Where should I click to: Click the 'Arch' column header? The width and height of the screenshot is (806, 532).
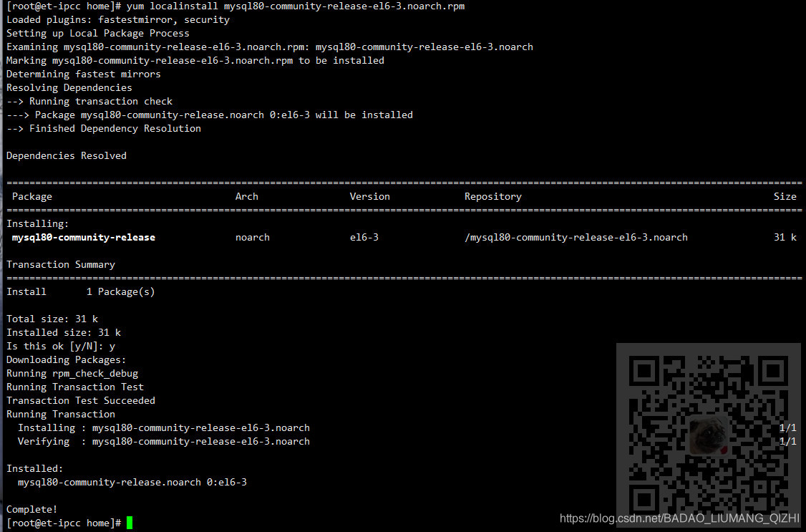point(247,196)
